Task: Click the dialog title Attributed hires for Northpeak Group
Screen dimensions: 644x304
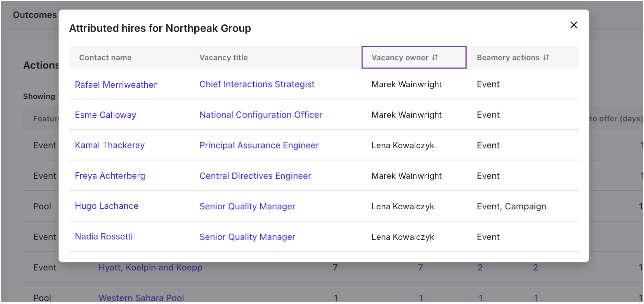Action: pyautogui.click(x=160, y=28)
